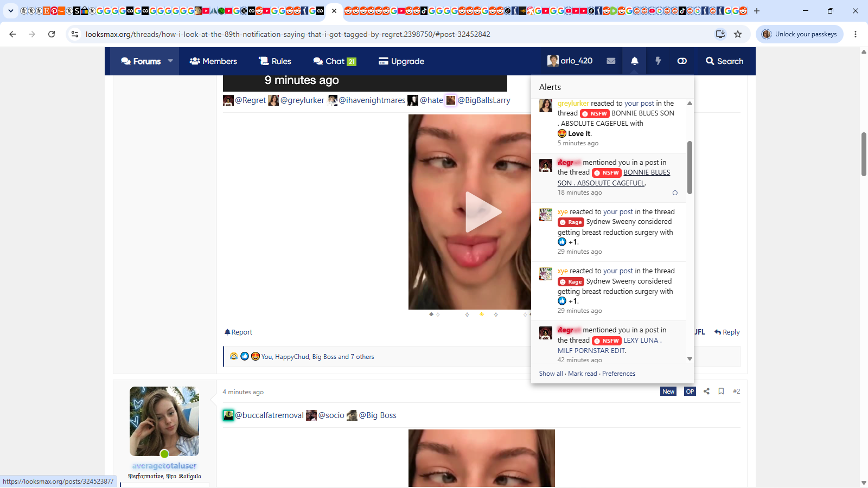Close the active browser tab
The image size is (868, 488).
pos(334,11)
